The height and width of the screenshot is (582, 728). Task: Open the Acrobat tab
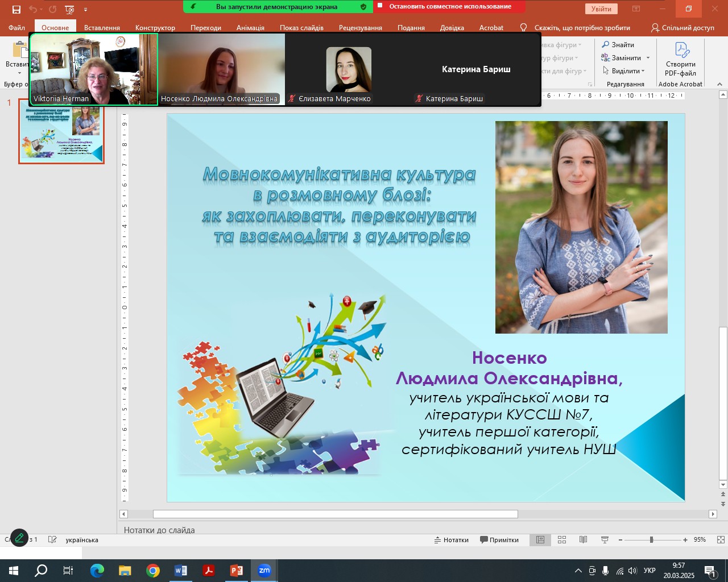pyautogui.click(x=491, y=27)
